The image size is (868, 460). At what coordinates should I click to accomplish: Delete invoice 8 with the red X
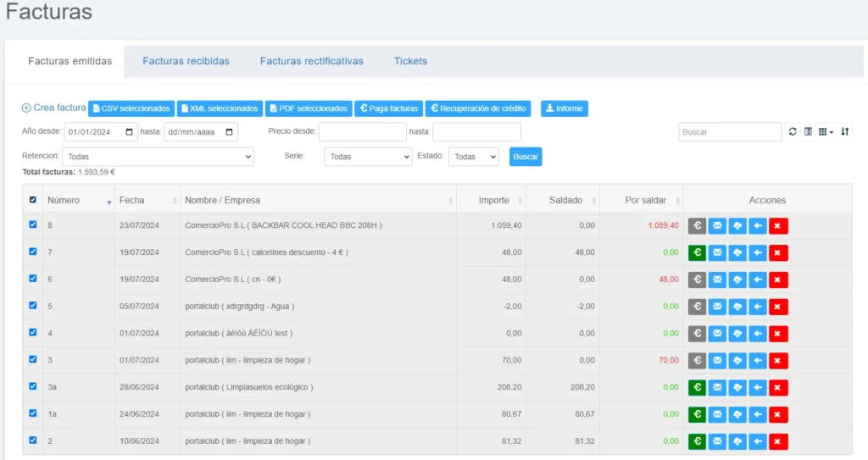(x=778, y=226)
